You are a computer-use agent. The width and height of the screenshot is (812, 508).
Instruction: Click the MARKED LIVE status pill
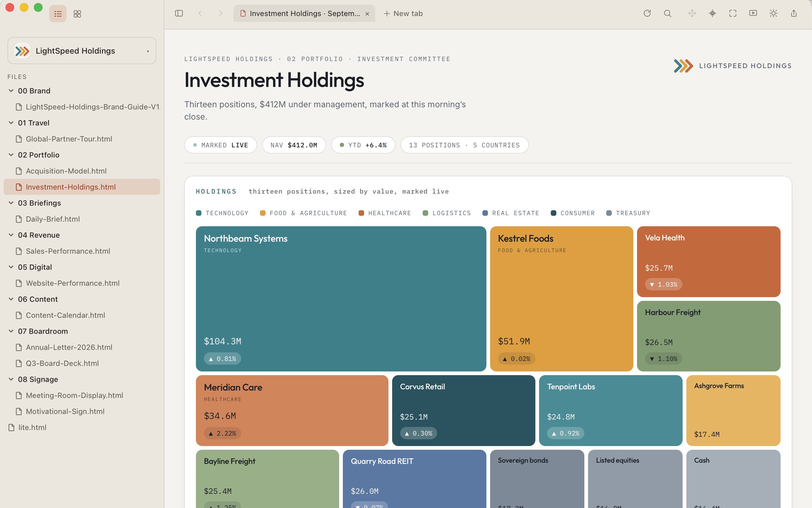pyautogui.click(x=221, y=145)
